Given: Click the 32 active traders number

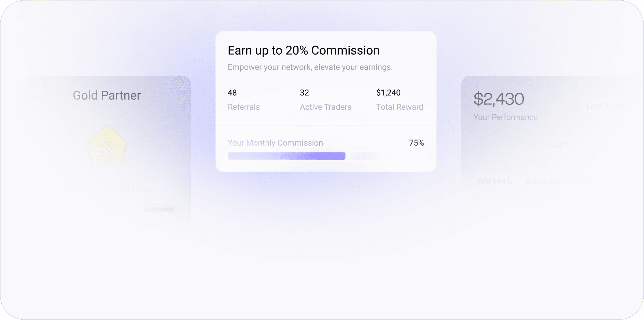Looking at the screenshot, I should [304, 93].
